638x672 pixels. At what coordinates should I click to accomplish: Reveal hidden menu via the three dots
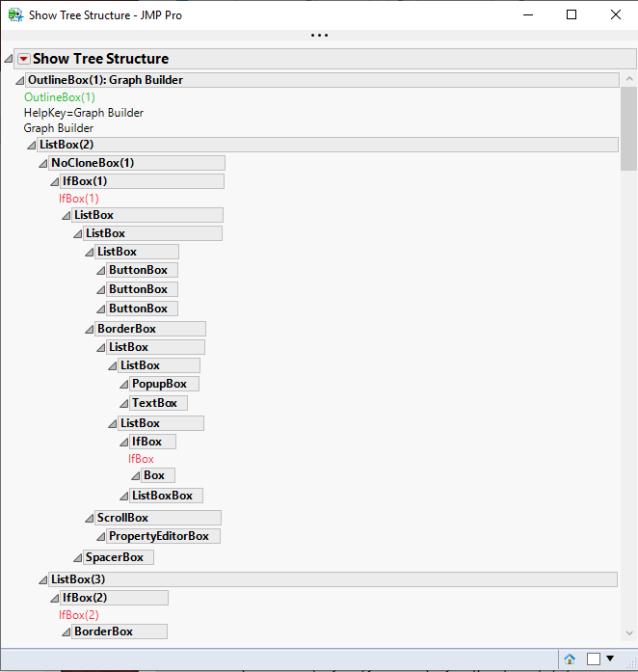(x=320, y=35)
